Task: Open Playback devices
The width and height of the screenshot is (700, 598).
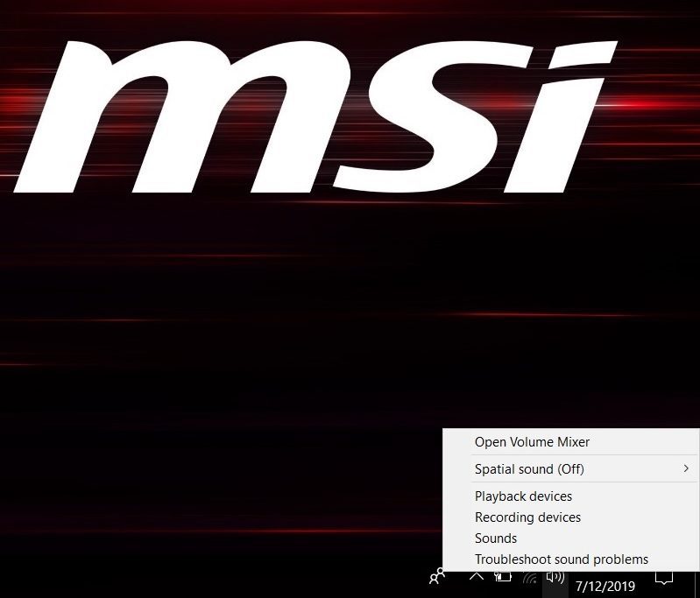Action: (571, 496)
